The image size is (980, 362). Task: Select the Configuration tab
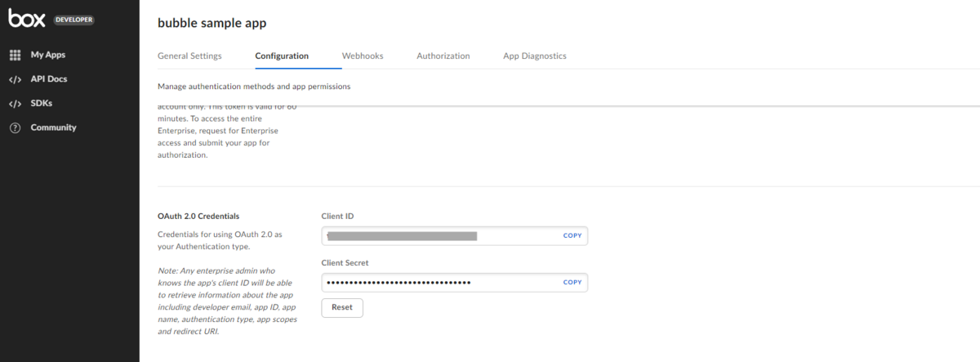[282, 56]
